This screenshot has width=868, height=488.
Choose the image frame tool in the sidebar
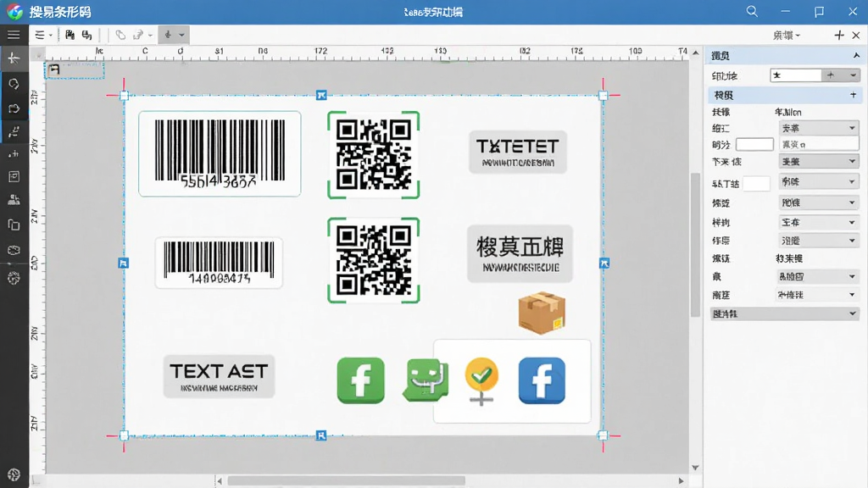pos(14,176)
